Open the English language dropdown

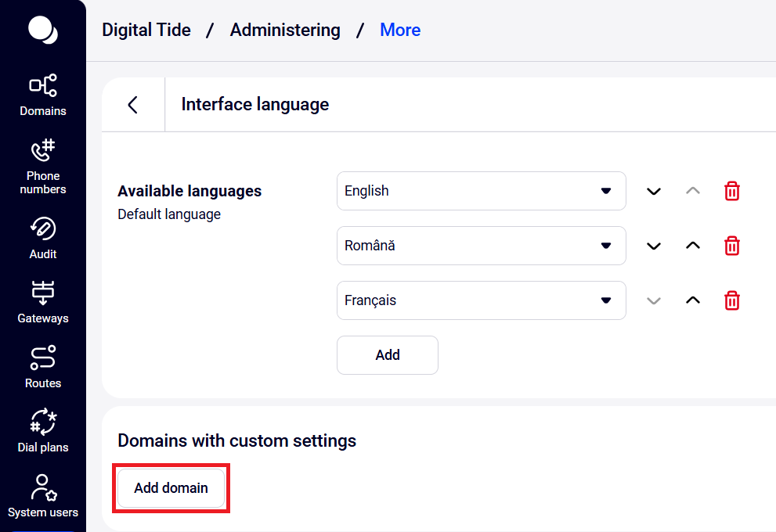481,191
